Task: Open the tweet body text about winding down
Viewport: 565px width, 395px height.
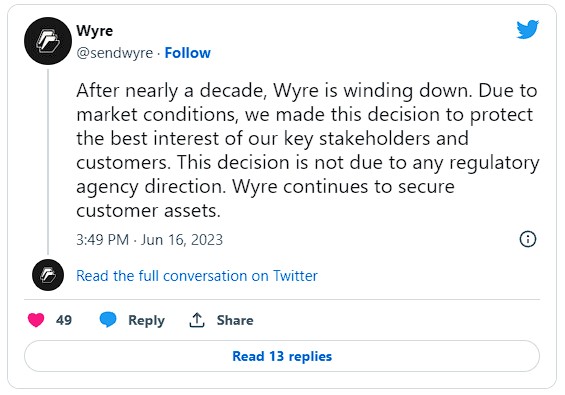Action: pyautogui.click(x=307, y=150)
